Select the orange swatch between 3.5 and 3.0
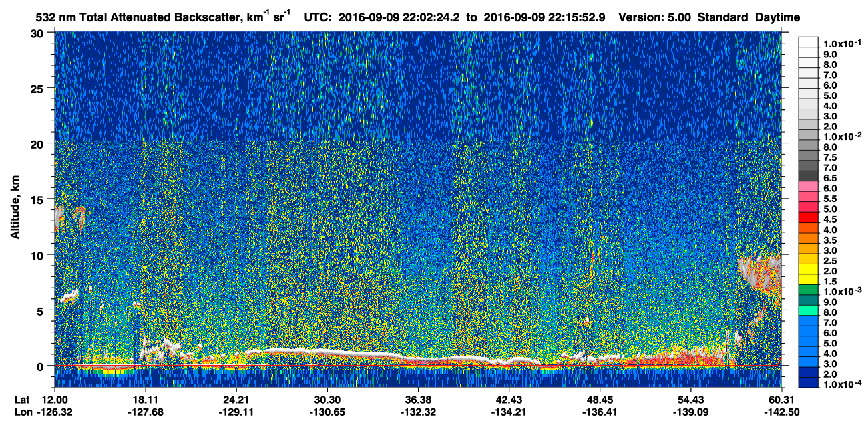The width and height of the screenshot is (868, 445). [x=808, y=248]
